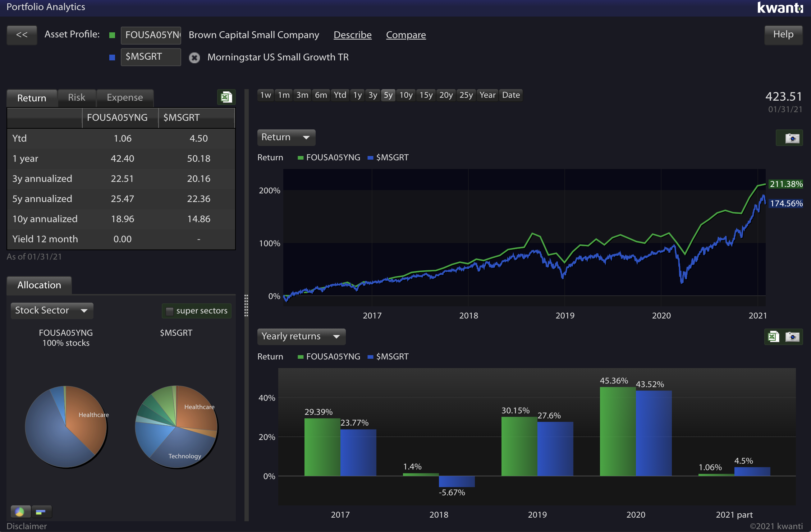Select the 1y time range
The width and height of the screenshot is (811, 532).
(x=357, y=95)
